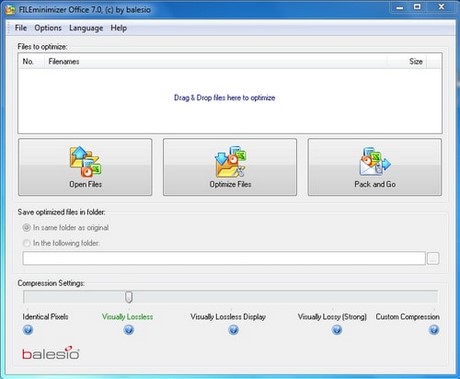The width and height of the screenshot is (460, 379).
Task: Select the Custom Compression label
Action: pyautogui.click(x=407, y=317)
